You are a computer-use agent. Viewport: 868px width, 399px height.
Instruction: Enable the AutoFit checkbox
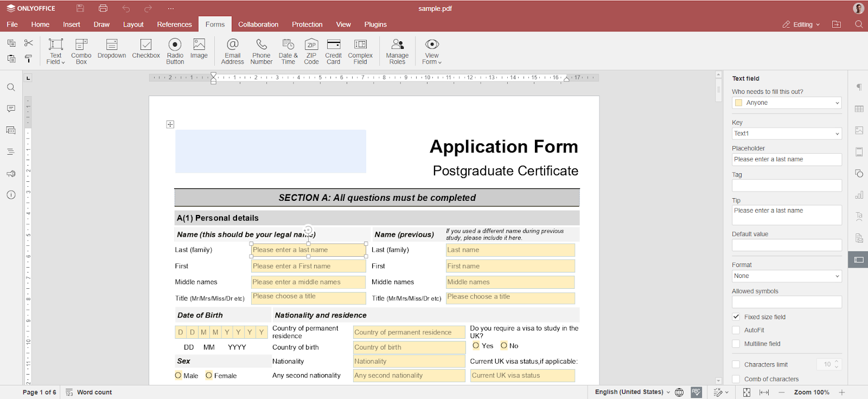(x=736, y=330)
